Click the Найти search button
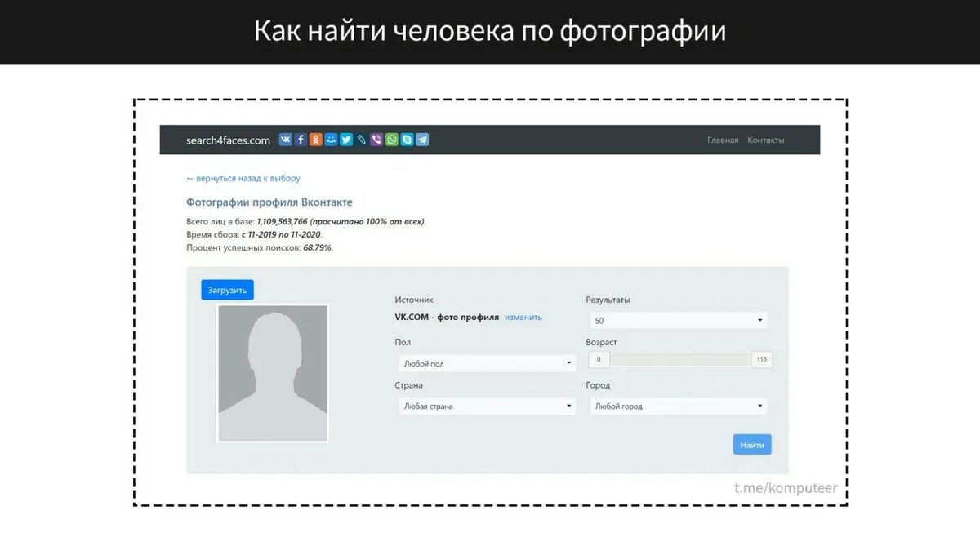Screen dimensions: 980x551 (751, 444)
